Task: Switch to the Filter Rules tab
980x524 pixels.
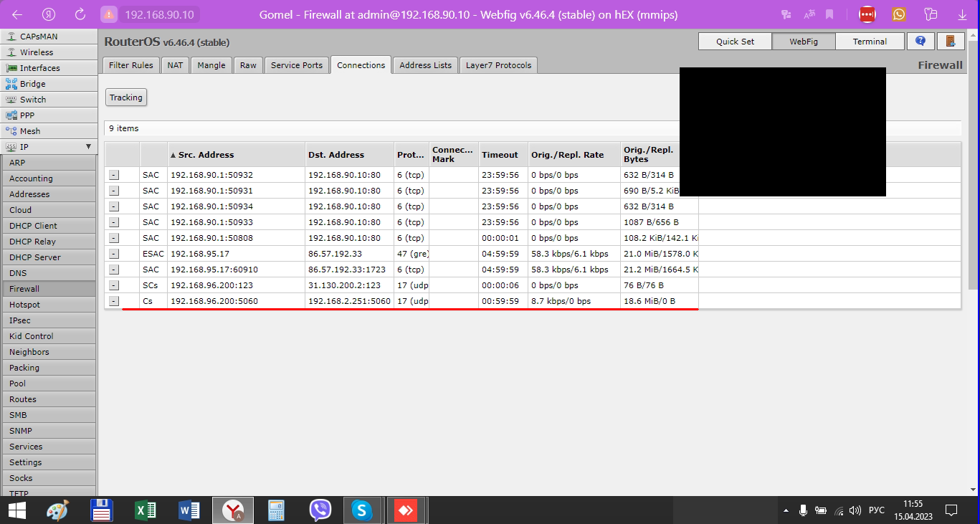Action: [x=130, y=65]
